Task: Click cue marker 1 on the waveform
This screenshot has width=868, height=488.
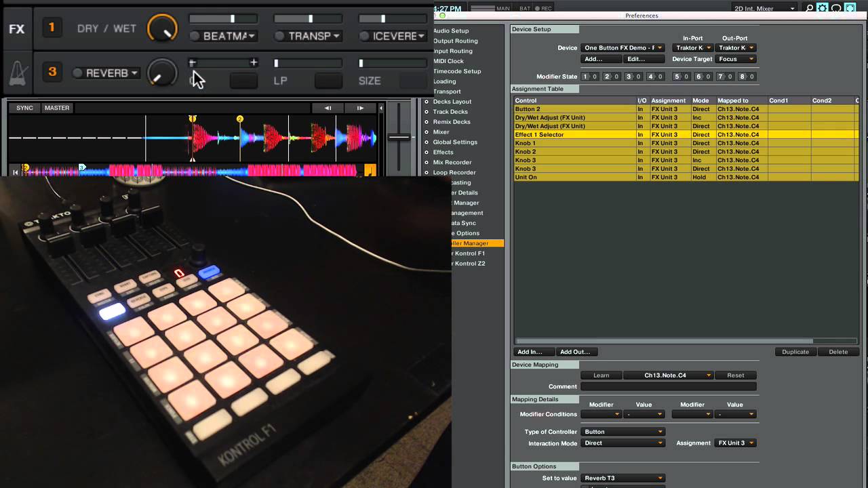Action: click(x=193, y=119)
